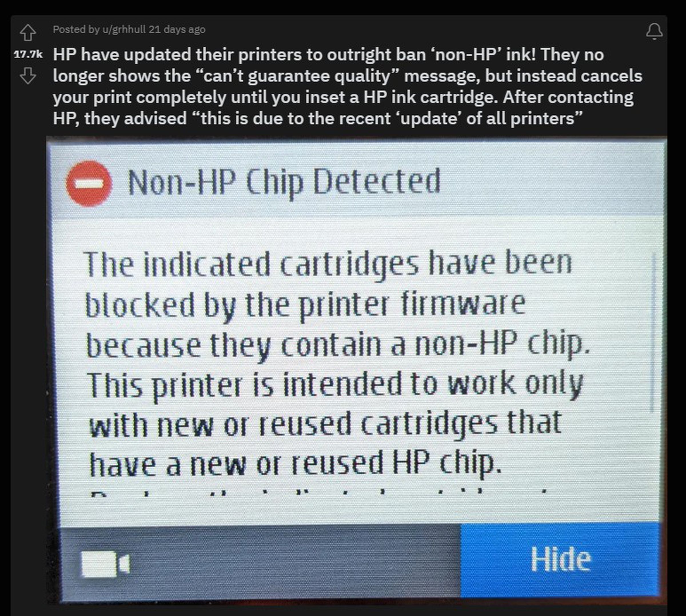This screenshot has height=616, width=686.
Task: Click the This printer is intended sentence
Action: pos(335,386)
